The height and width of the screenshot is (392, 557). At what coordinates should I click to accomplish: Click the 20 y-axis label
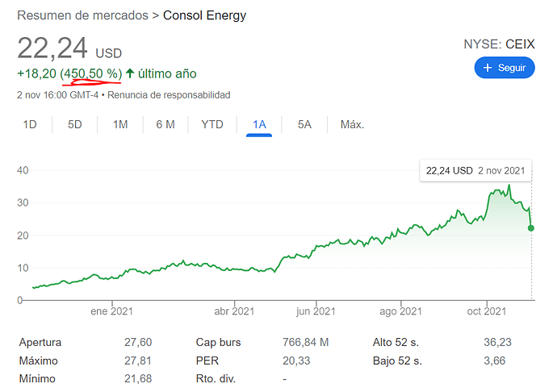click(x=23, y=236)
